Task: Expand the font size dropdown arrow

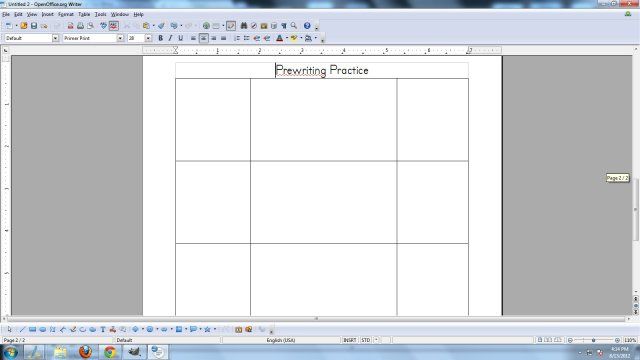Action: point(148,38)
